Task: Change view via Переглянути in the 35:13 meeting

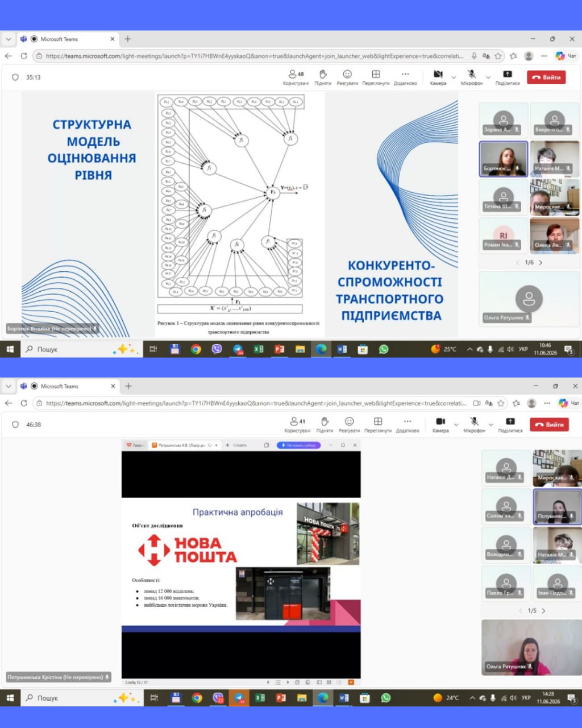Action: (376, 77)
